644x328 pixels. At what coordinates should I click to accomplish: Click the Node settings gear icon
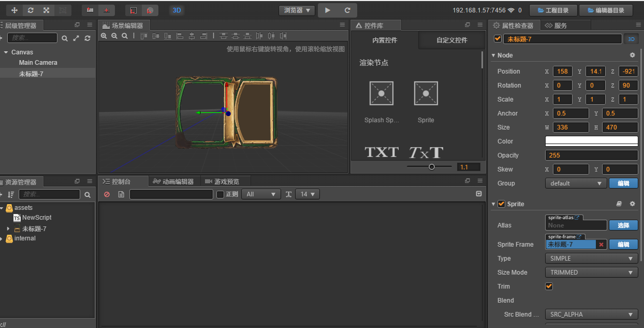pyautogui.click(x=632, y=55)
